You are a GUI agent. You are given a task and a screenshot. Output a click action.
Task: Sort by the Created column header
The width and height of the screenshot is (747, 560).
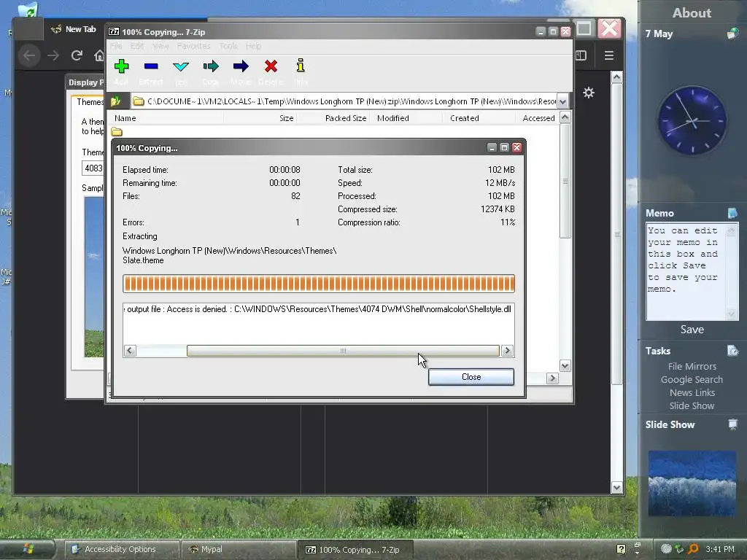(x=479, y=118)
